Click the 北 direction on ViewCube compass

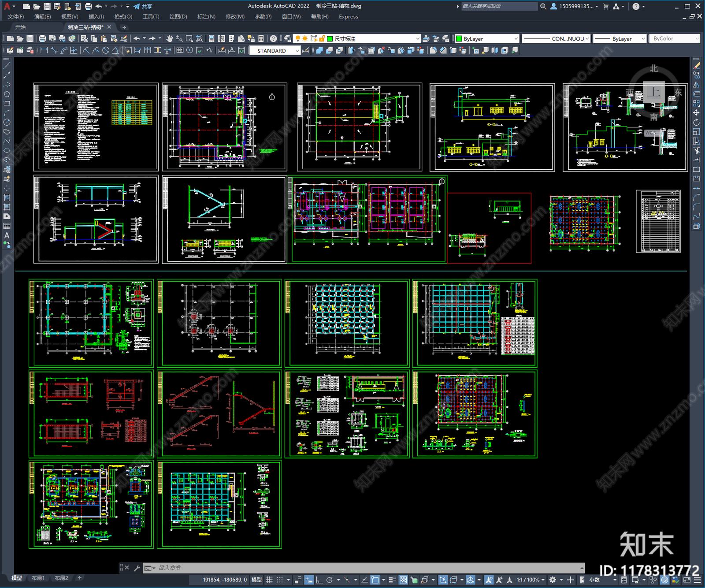point(654,69)
